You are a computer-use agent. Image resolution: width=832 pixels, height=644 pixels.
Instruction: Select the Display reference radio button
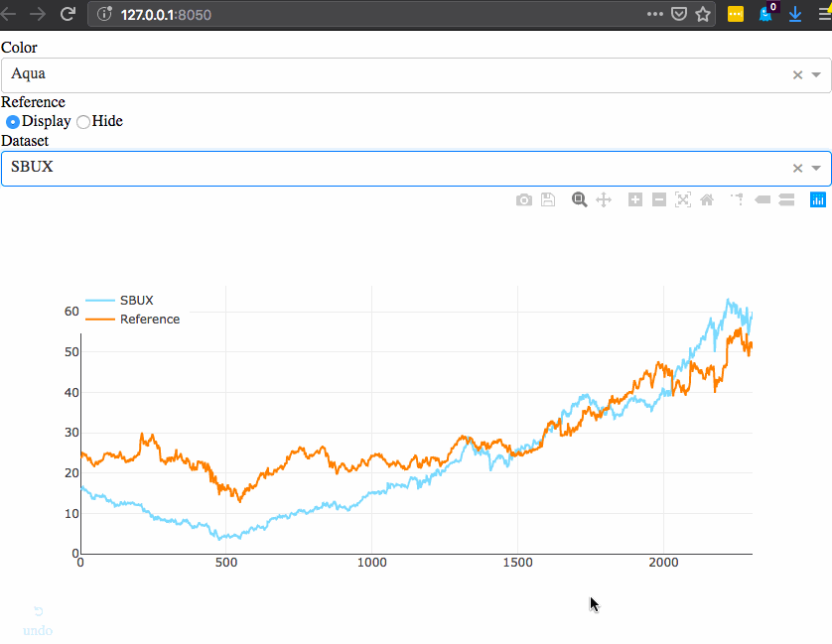(13, 122)
